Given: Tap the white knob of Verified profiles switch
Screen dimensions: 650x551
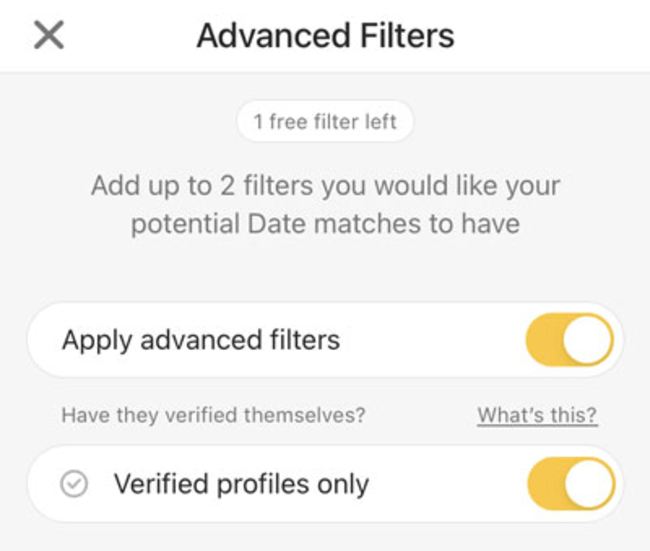Looking at the screenshot, I should (x=589, y=485).
